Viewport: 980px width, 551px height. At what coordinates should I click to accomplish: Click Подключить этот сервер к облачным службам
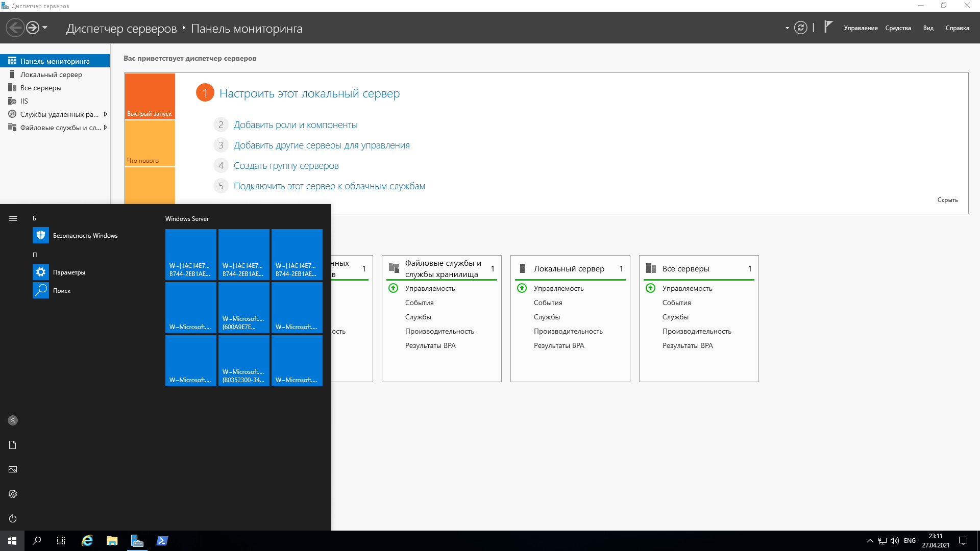pyautogui.click(x=329, y=186)
